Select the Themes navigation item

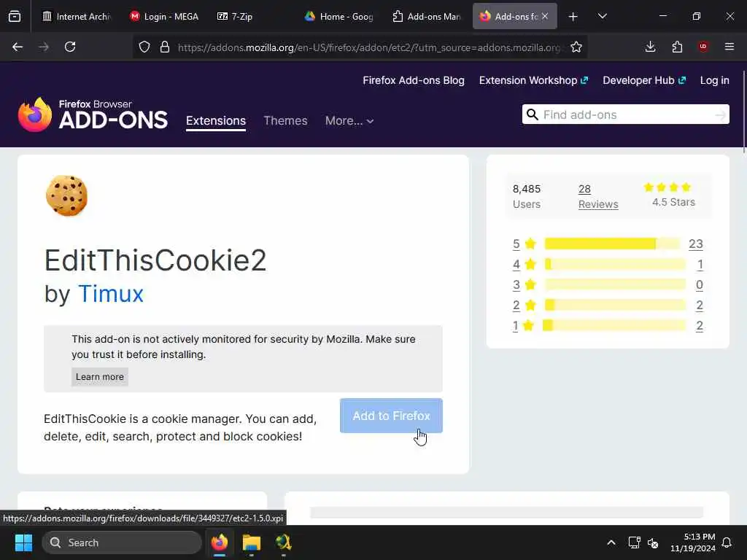click(285, 120)
